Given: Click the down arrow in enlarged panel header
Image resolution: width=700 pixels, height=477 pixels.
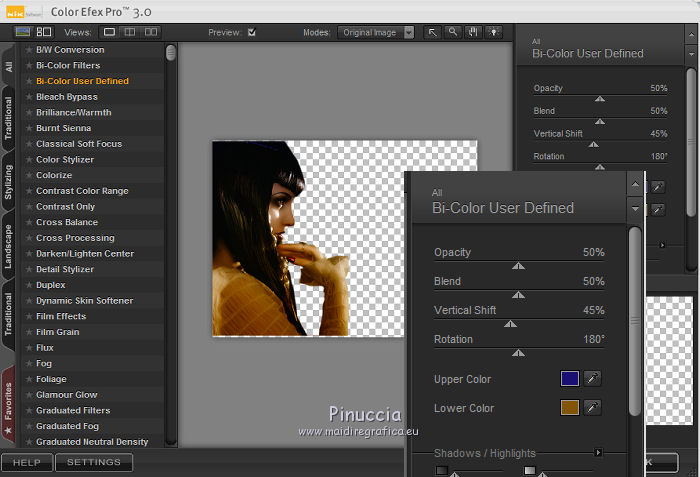Looking at the screenshot, I should [635, 209].
